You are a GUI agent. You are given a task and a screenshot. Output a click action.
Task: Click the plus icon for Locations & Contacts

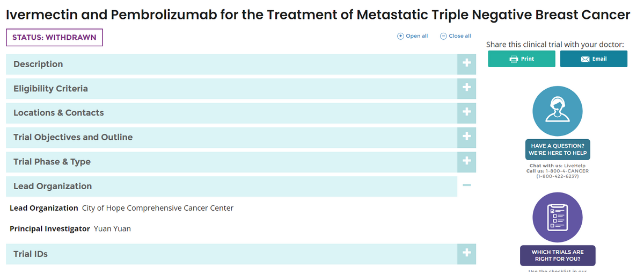466,113
